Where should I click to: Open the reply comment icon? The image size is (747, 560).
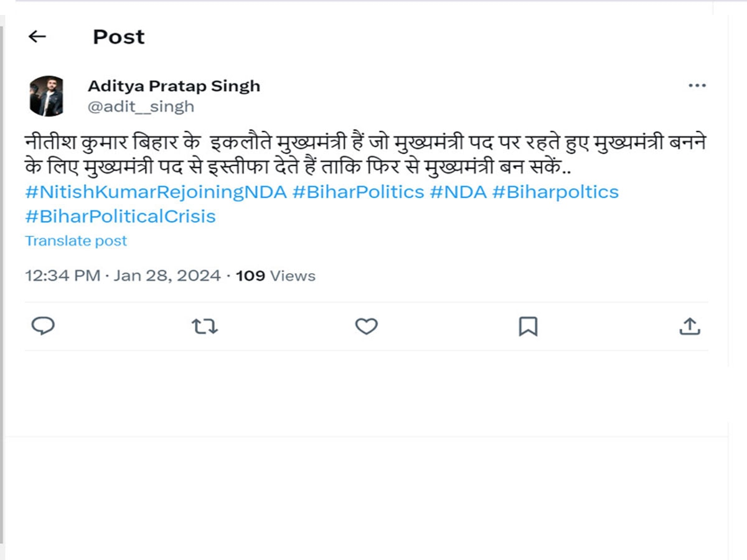43,326
